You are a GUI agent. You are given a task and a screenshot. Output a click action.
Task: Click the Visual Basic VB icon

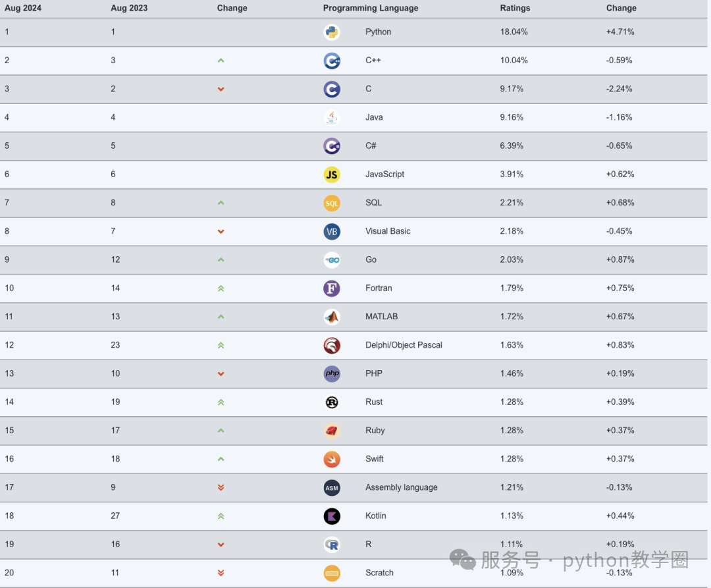(x=332, y=232)
